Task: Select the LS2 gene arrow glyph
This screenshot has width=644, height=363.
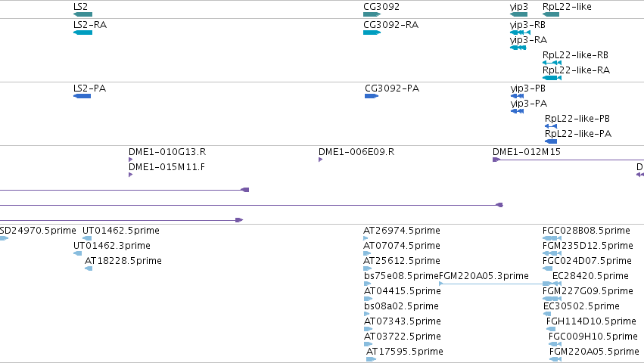Action: pyautogui.click(x=82, y=14)
